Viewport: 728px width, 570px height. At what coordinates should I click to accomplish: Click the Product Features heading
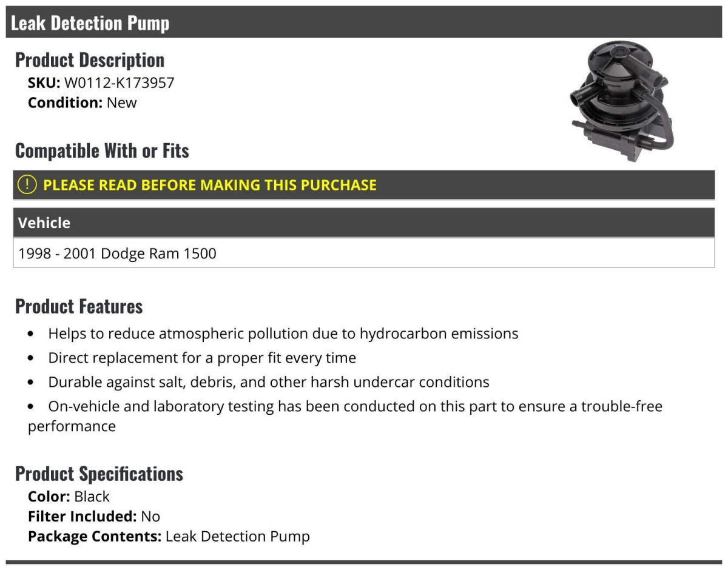79,306
